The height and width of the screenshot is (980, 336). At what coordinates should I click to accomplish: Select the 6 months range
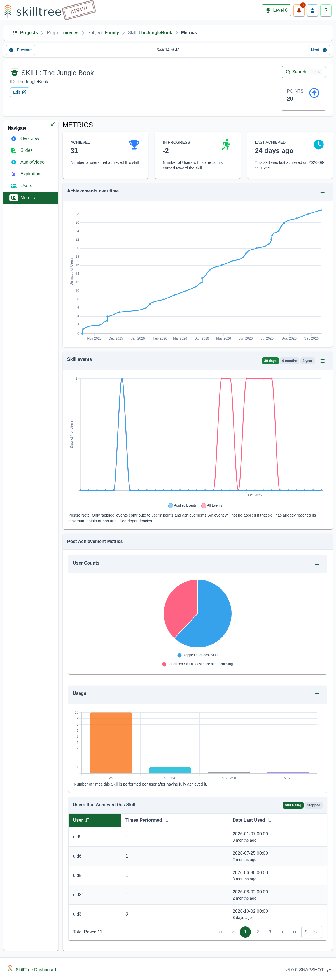click(x=289, y=361)
